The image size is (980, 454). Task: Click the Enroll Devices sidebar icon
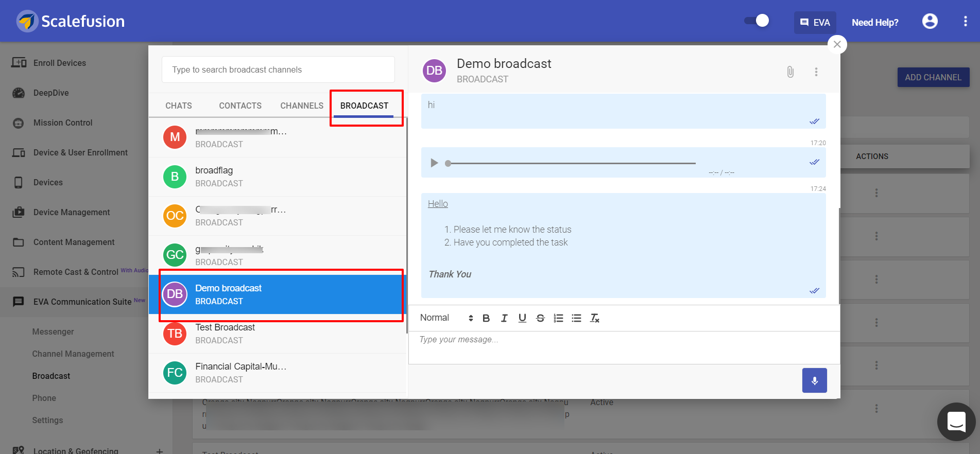[19, 63]
